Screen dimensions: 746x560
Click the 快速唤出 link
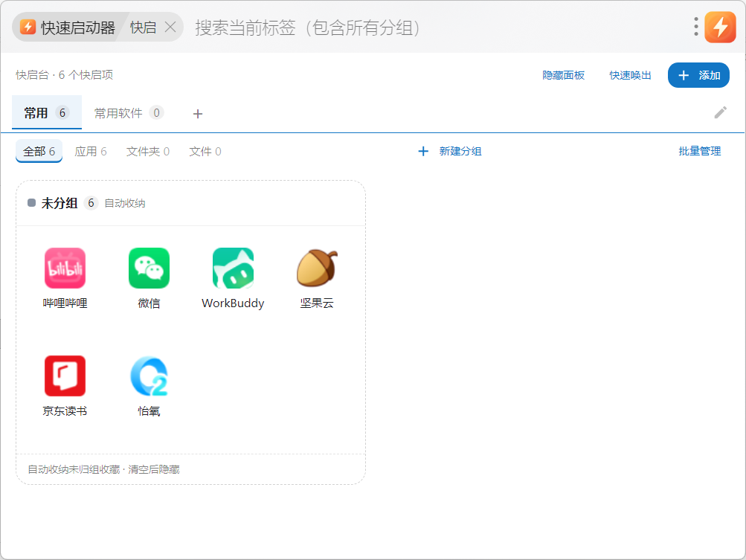coord(631,75)
